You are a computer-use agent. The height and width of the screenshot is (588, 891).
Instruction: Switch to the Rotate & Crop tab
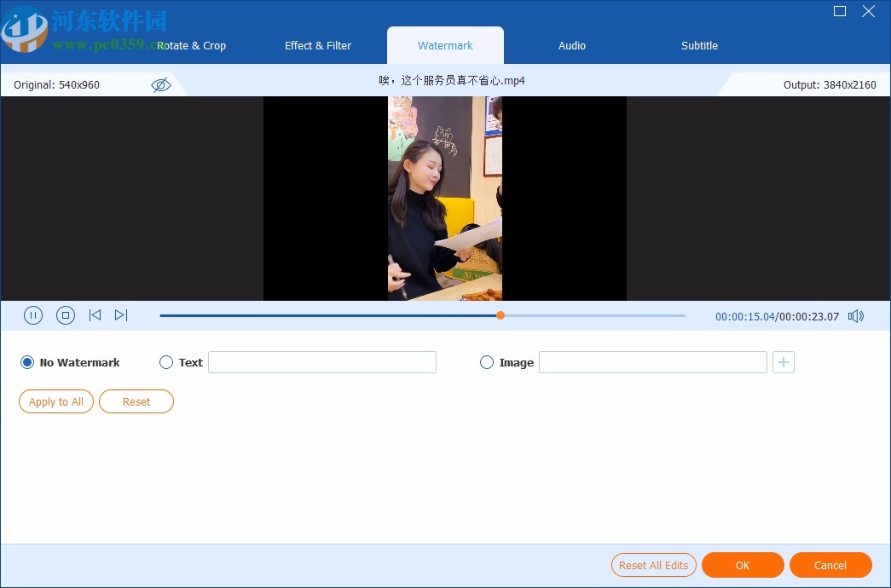click(191, 45)
